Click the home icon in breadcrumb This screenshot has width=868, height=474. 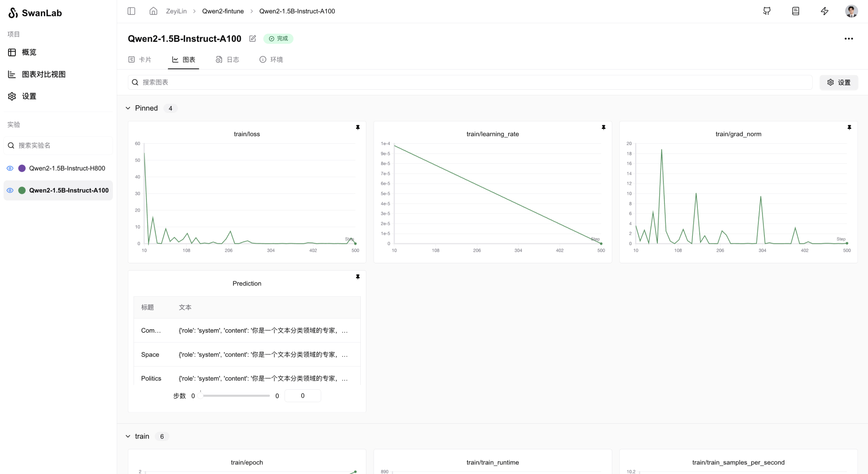pyautogui.click(x=153, y=11)
